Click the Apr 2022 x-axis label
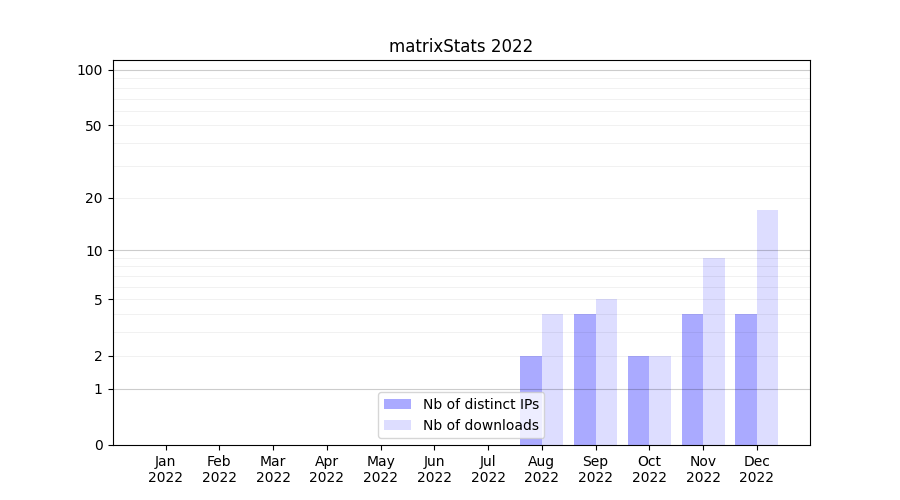The height and width of the screenshot is (500, 900). (327, 469)
